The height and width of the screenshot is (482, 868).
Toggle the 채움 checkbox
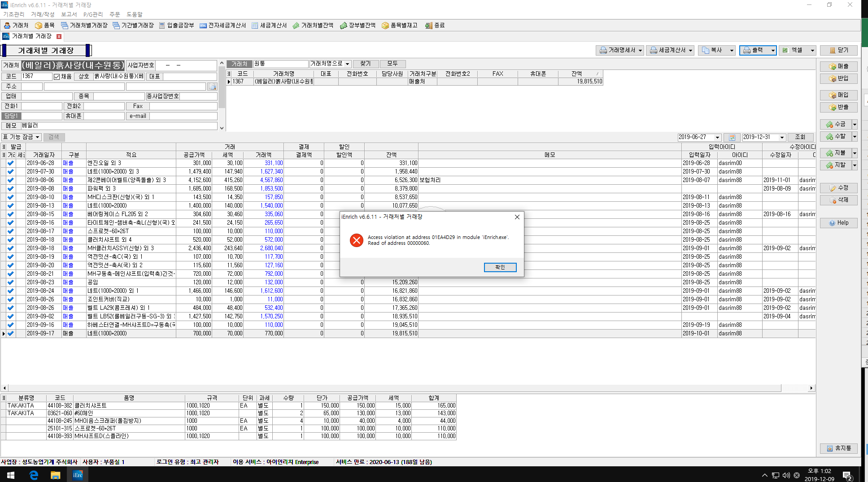coord(57,77)
